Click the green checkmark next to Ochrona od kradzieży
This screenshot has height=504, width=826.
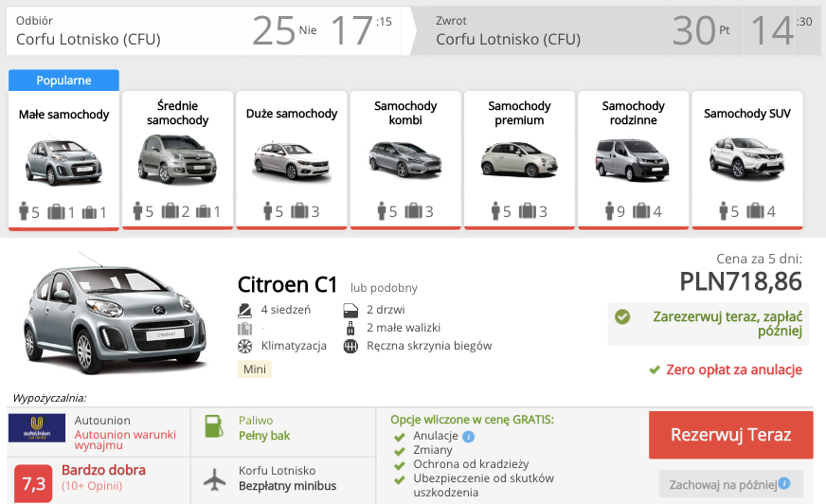click(400, 465)
